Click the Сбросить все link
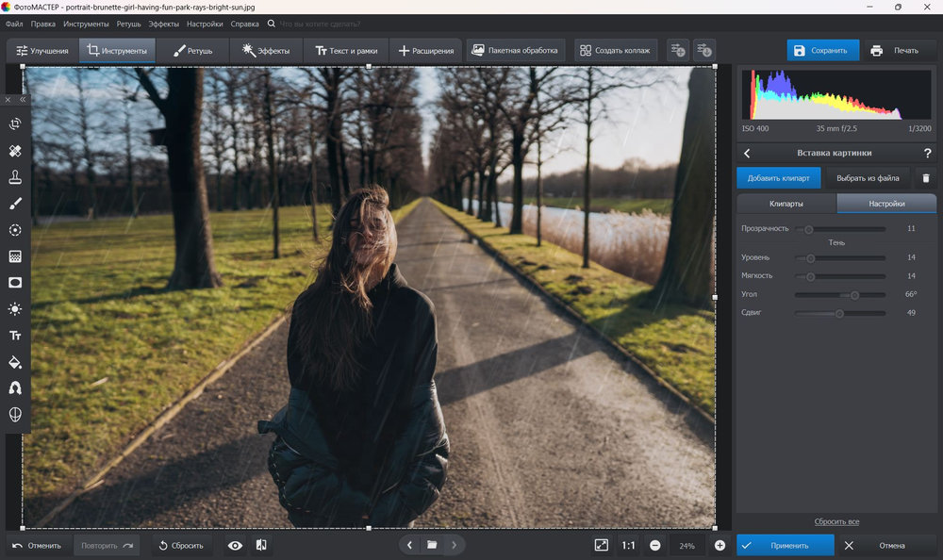The width and height of the screenshot is (943, 560). click(836, 521)
